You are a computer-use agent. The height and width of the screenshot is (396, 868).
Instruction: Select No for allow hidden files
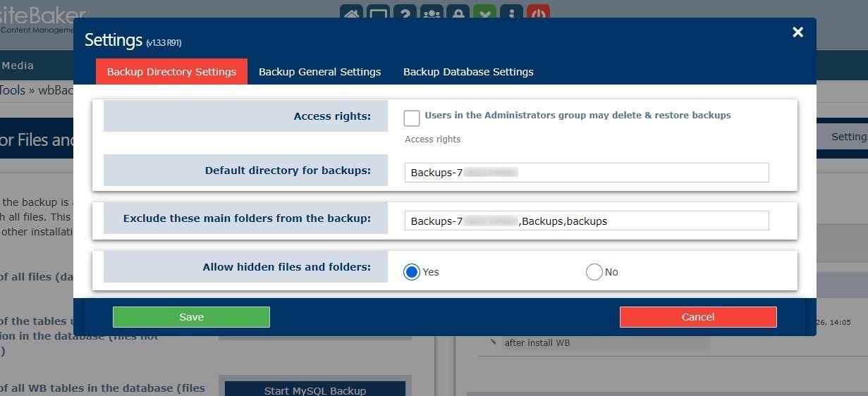594,272
